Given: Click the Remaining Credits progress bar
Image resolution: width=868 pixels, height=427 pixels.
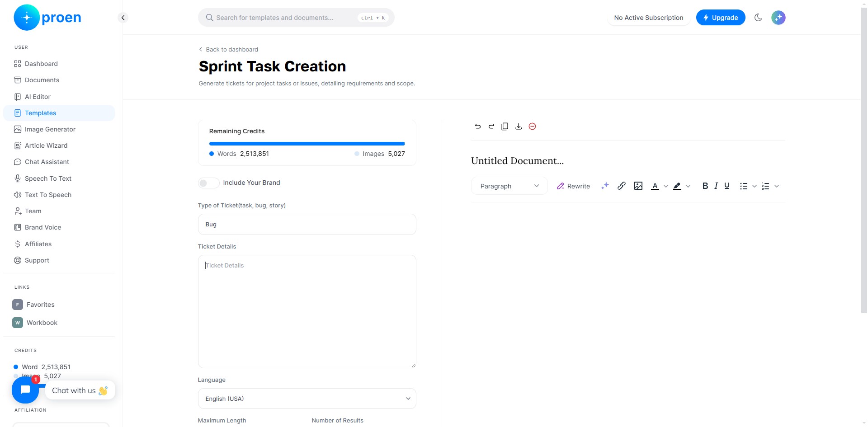Looking at the screenshot, I should pyautogui.click(x=307, y=144).
